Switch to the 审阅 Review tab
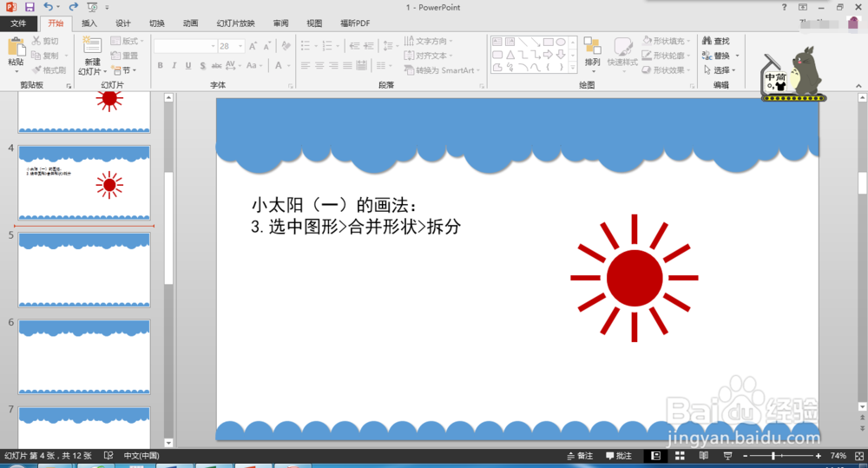Viewport: 868px width, 468px height. [x=280, y=23]
